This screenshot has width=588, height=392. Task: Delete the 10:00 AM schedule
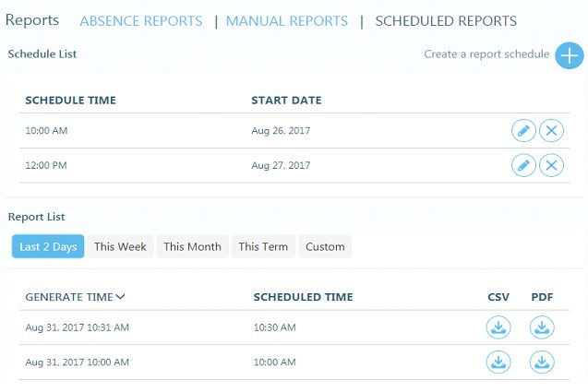[551, 131]
